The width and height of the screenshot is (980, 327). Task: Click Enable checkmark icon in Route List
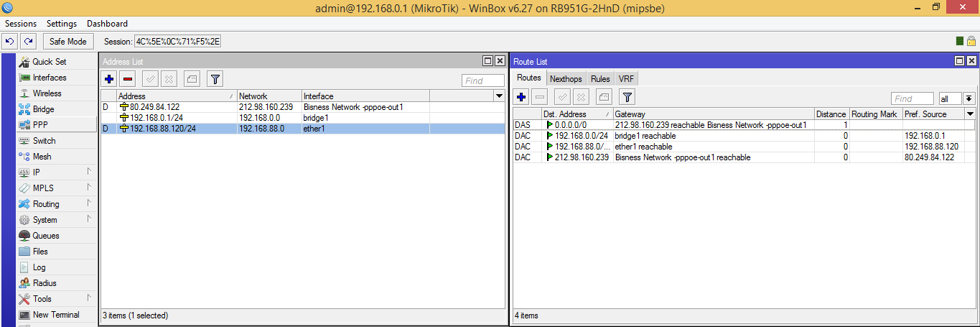pos(563,97)
